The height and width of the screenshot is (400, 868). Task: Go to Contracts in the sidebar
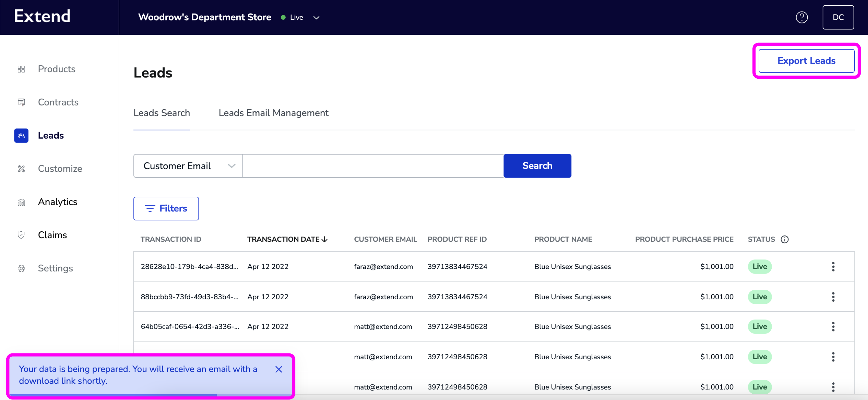[58, 102]
